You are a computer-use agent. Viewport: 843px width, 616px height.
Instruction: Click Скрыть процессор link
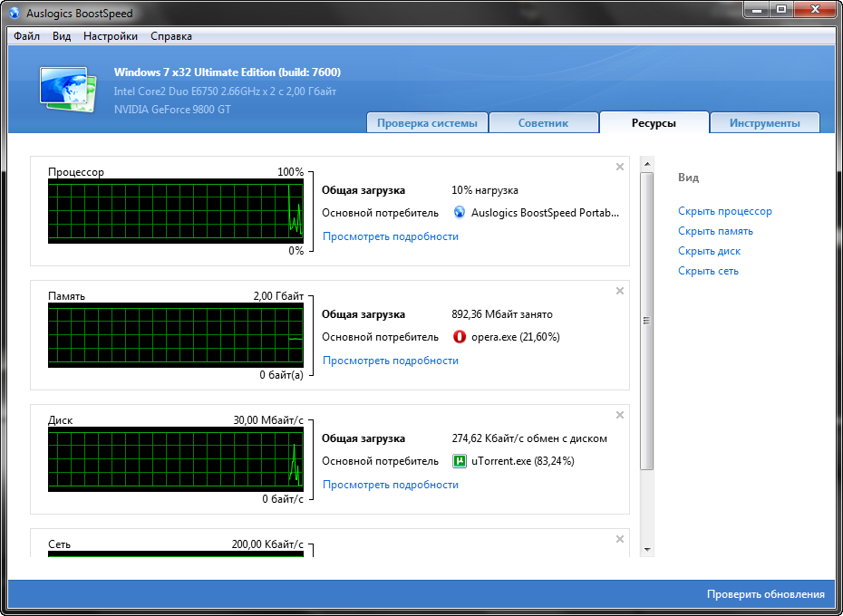(x=725, y=211)
